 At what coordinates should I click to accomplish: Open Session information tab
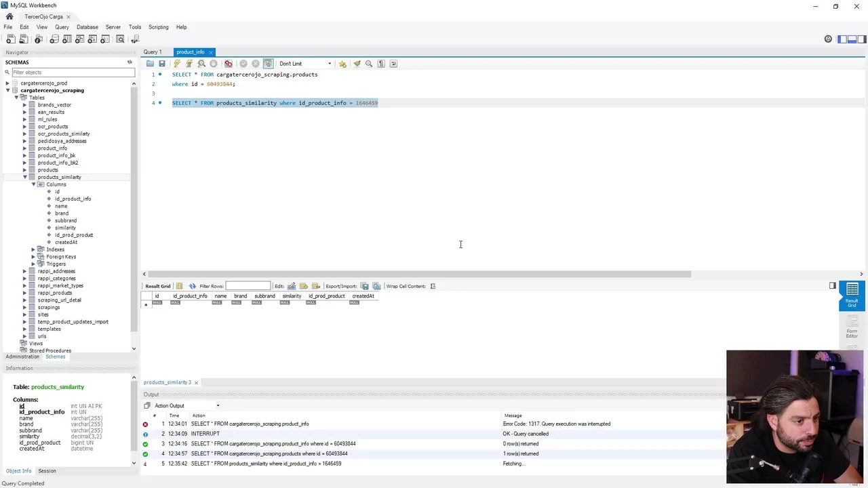(x=47, y=471)
